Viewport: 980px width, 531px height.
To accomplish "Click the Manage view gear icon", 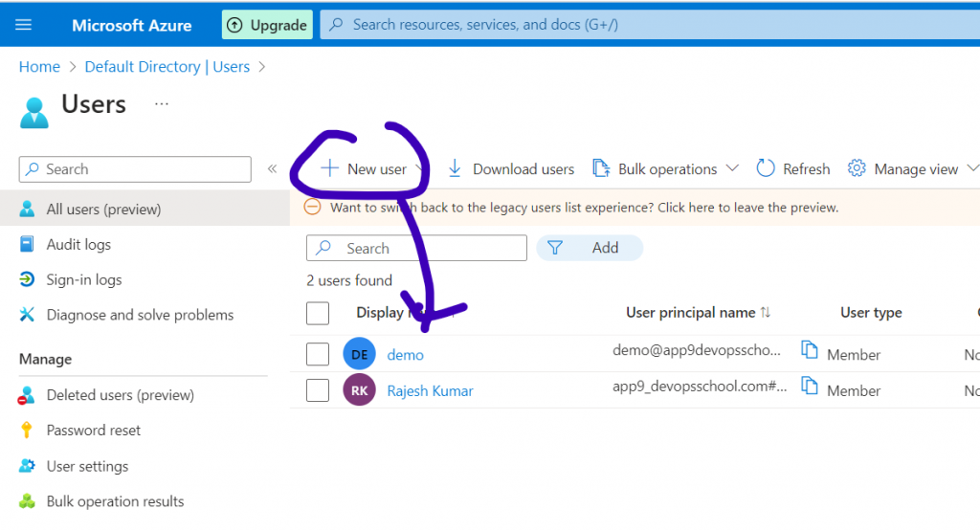I will 857,168.
